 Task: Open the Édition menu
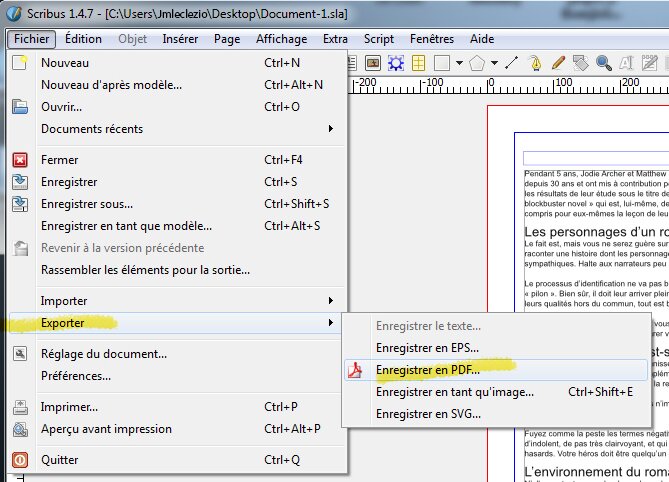point(83,39)
